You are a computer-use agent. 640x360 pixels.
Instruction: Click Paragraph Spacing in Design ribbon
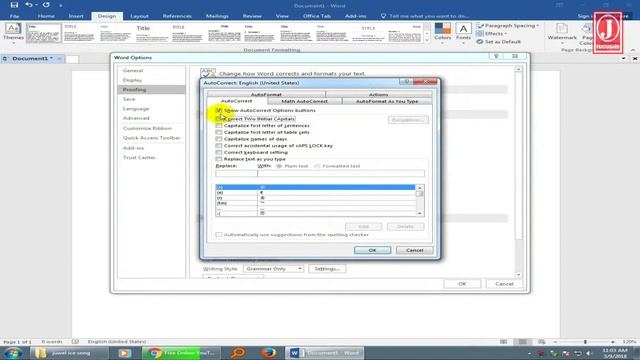[508, 25]
